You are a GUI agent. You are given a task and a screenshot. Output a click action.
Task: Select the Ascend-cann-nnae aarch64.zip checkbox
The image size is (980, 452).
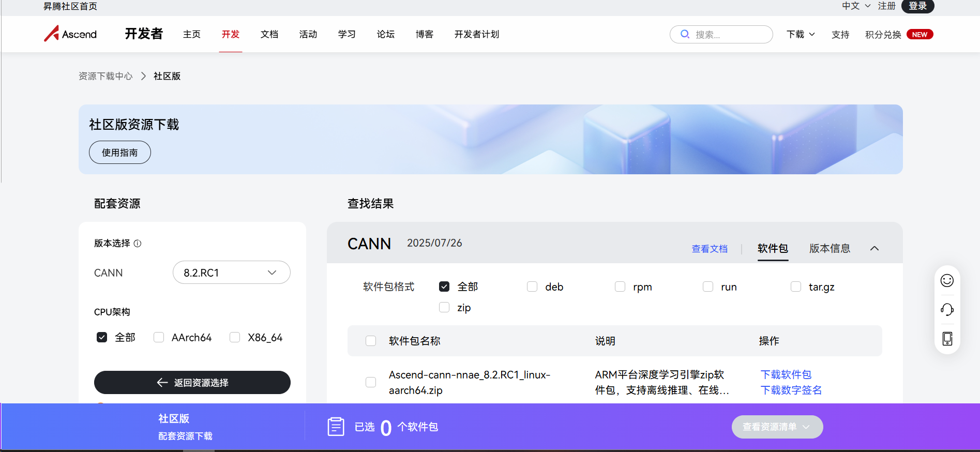(x=371, y=382)
